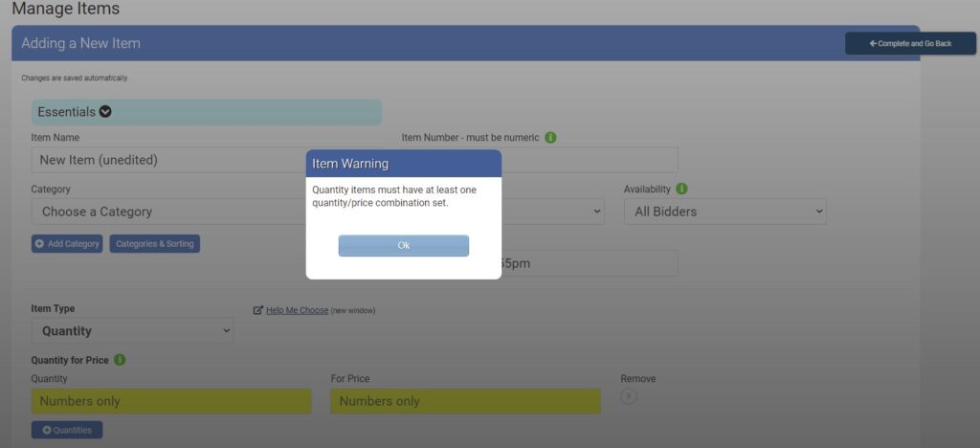This screenshot has height=448, width=980.
Task: Collapse the Essentials section chevron
Action: point(105,112)
